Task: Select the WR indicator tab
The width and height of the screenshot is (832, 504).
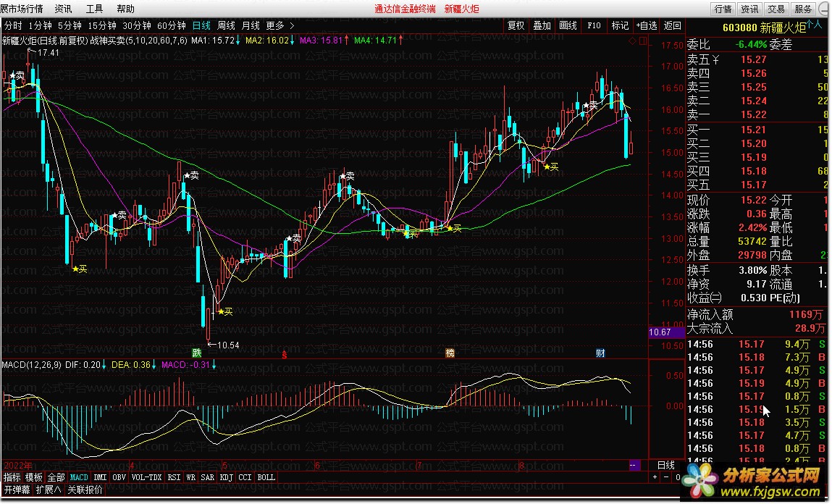Action: [191, 477]
